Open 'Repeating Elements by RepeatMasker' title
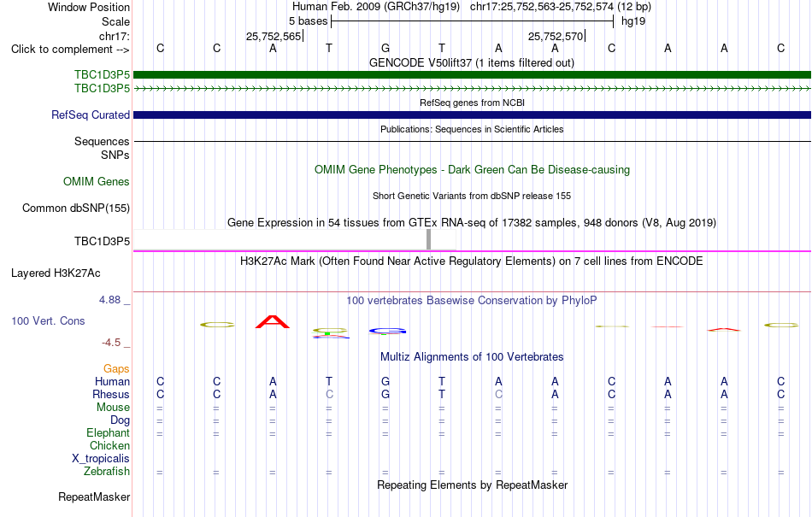This screenshot has height=517, width=812. point(473,485)
